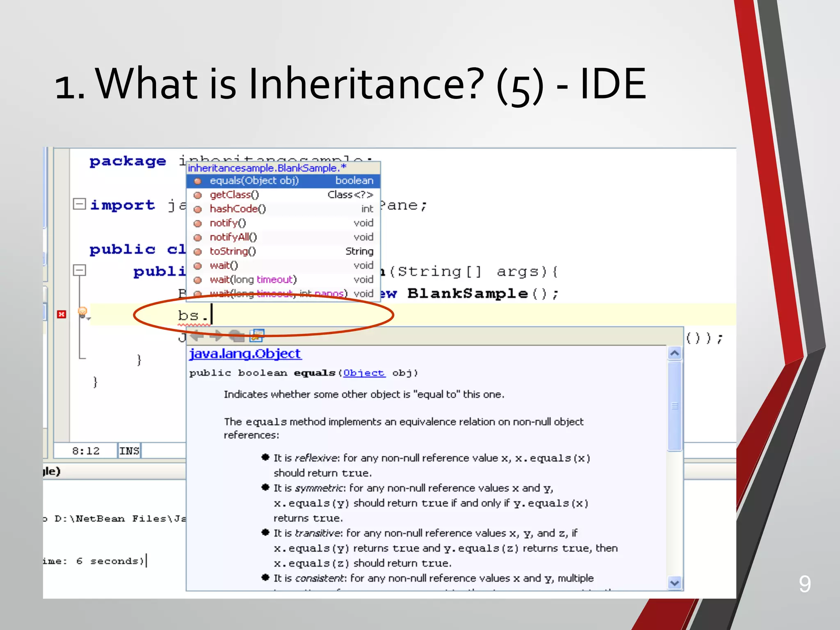Click the method icon beside toString()
The image size is (840, 630).
(x=198, y=252)
